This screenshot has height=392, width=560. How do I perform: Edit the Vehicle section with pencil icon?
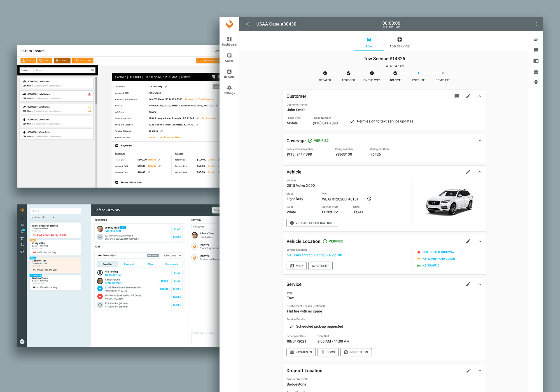click(x=468, y=172)
